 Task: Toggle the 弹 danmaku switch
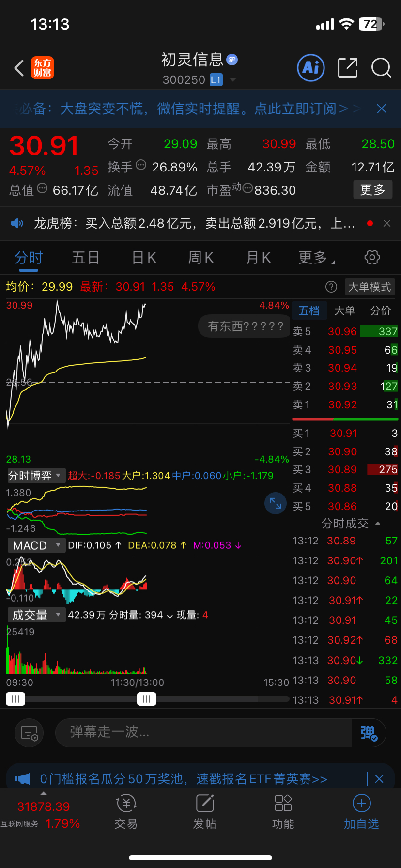[369, 733]
